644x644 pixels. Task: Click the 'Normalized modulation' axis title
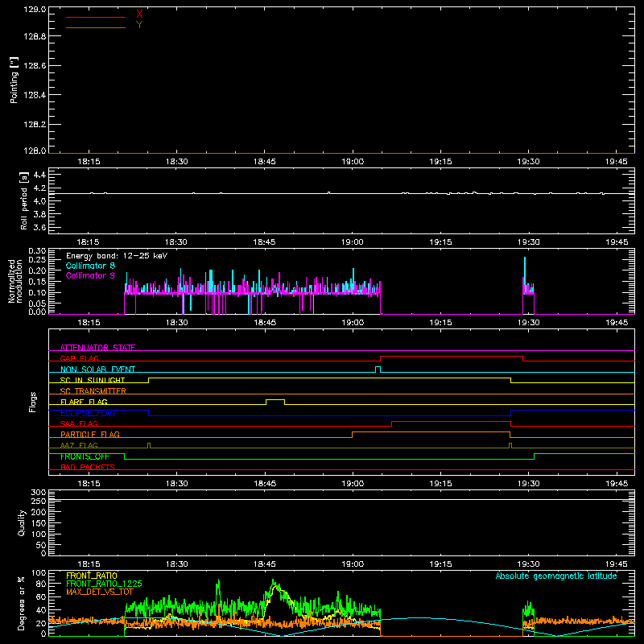(15, 281)
